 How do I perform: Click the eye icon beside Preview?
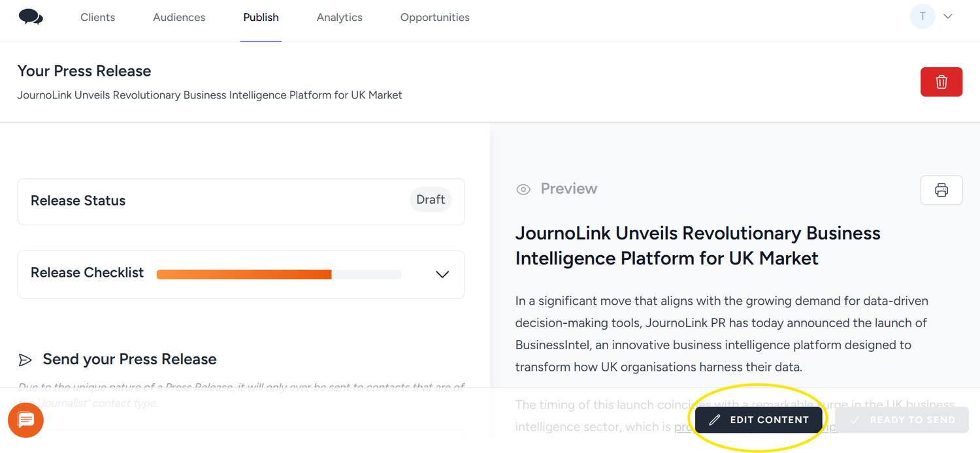coord(523,189)
